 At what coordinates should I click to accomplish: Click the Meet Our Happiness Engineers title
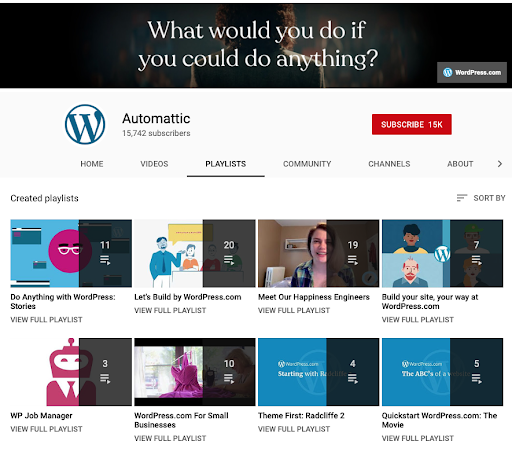click(314, 297)
